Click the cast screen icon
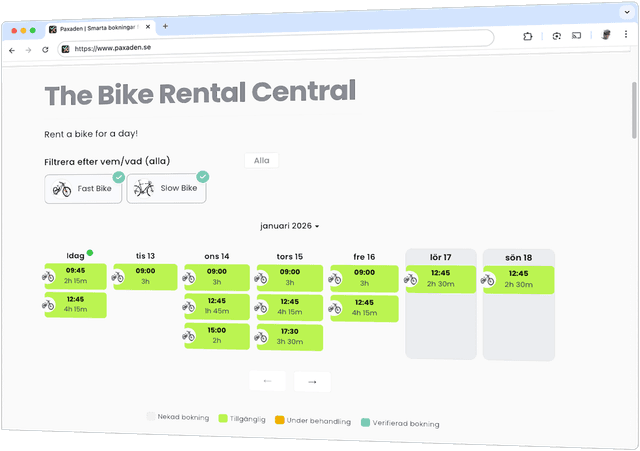 (x=576, y=36)
